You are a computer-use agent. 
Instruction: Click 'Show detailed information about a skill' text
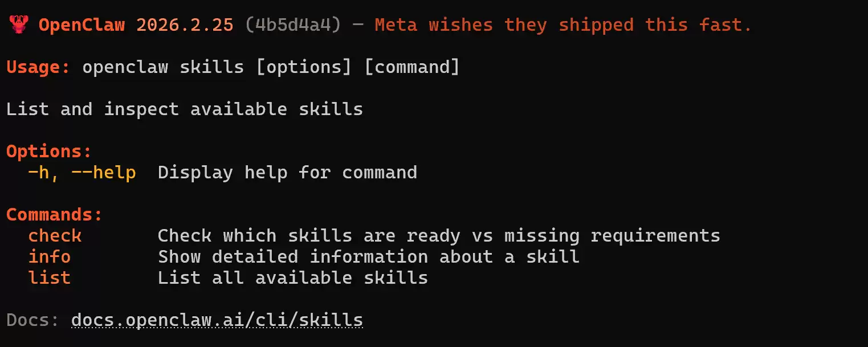pos(368,256)
